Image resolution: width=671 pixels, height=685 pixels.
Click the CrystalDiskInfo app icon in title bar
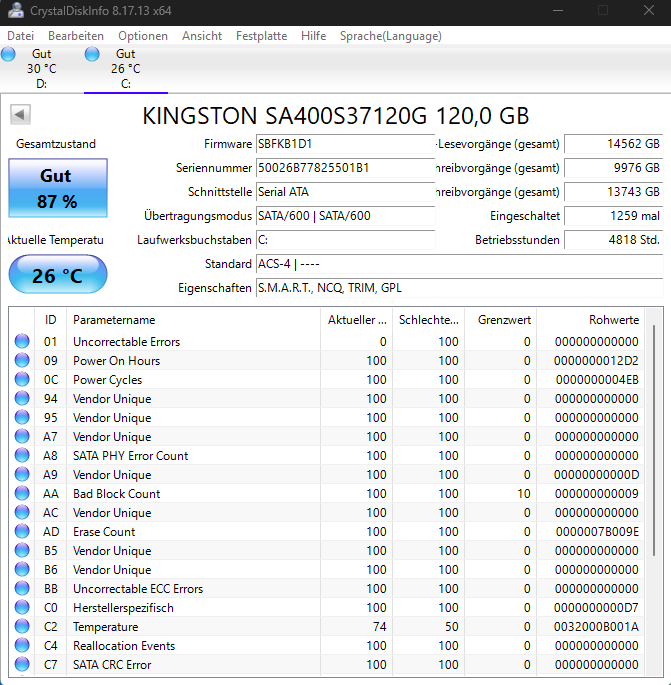[16, 10]
